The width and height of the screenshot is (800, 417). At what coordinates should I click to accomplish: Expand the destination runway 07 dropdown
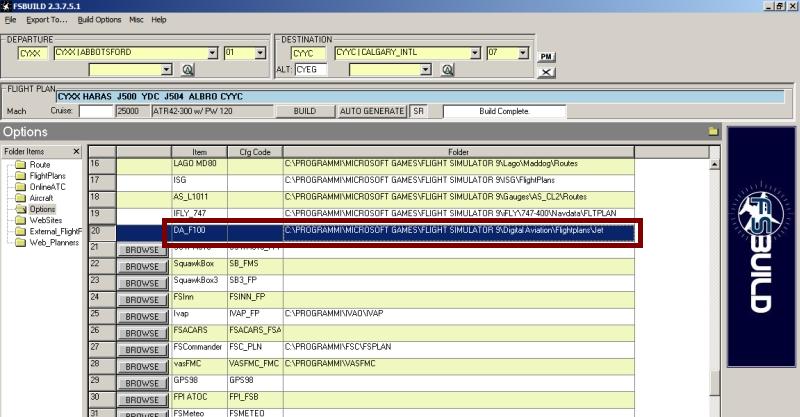point(523,53)
